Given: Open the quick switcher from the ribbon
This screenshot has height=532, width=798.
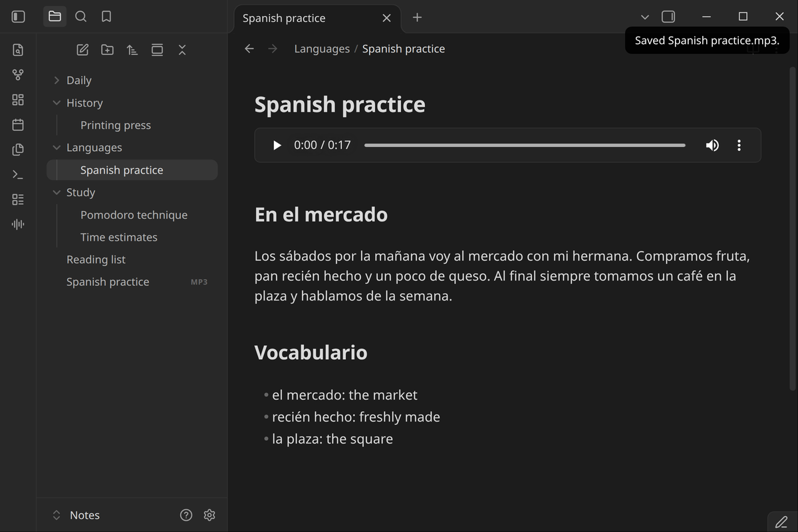Looking at the screenshot, I should click(x=18, y=49).
